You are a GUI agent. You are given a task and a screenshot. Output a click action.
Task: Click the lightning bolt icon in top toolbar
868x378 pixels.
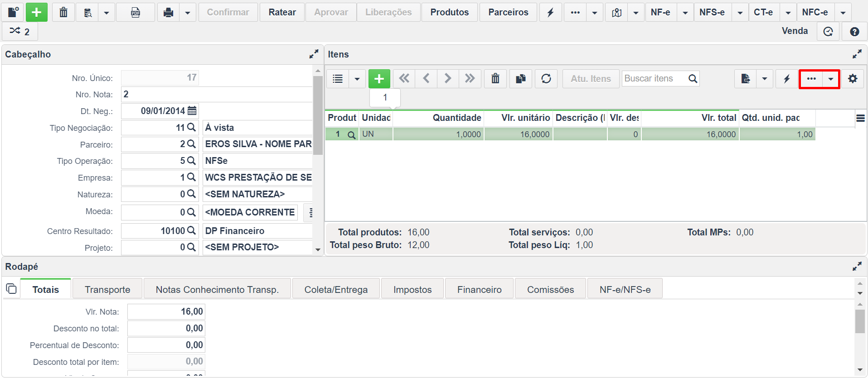pos(550,12)
